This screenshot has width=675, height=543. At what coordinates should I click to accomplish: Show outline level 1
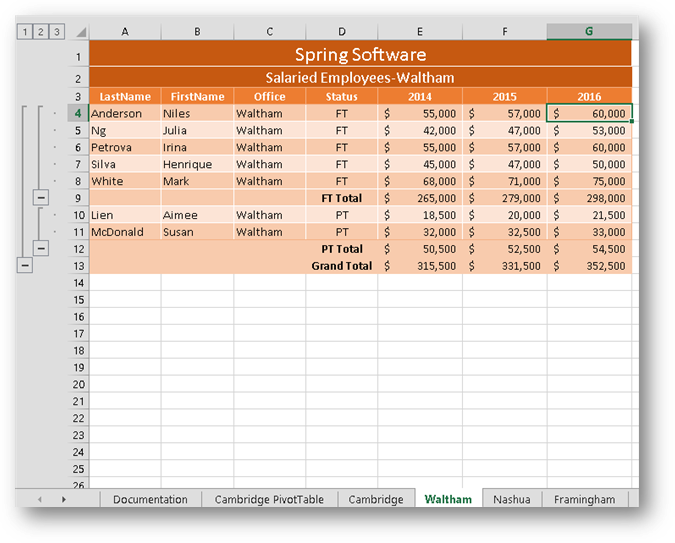tap(25, 31)
